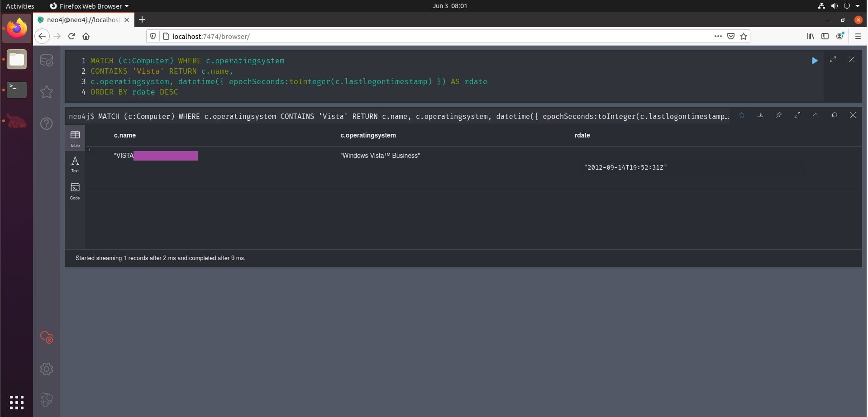Screen dimensions: 868x417
Task: Collapse the result frame with chevron
Action: [816, 115]
